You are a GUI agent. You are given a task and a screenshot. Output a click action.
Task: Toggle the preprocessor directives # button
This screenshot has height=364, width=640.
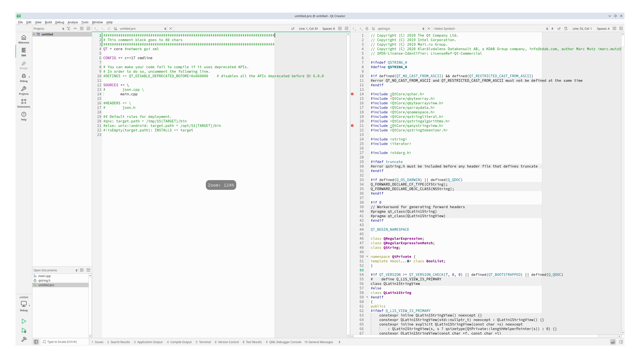[552, 29]
